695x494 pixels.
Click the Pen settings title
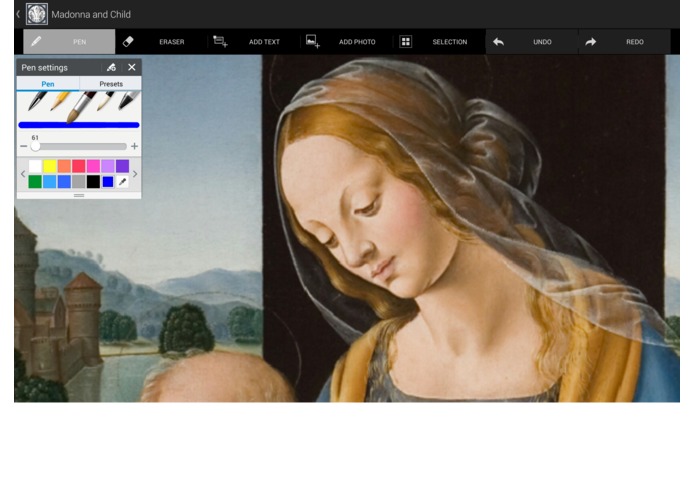(44, 67)
